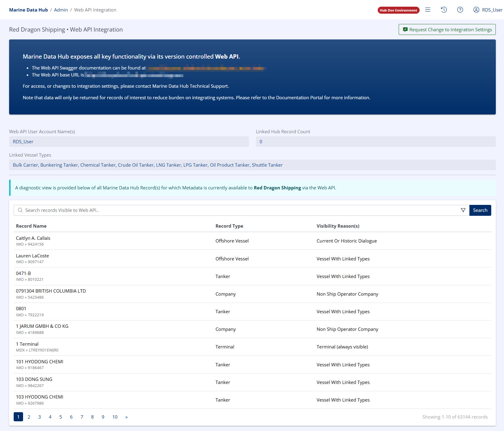Click the Visibility Reason(s) column header
This screenshot has width=504, height=431.
338,226
